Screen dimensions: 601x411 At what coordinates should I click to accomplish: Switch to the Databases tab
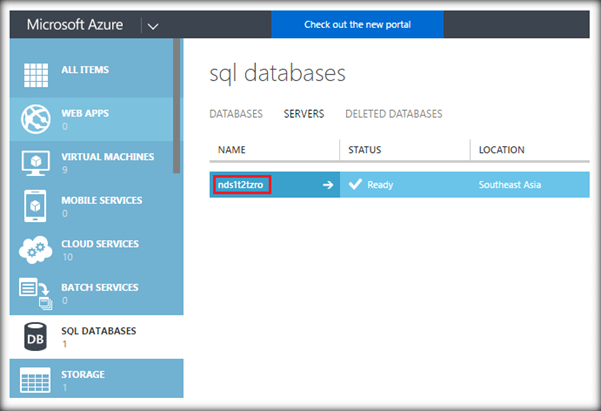[x=236, y=114]
